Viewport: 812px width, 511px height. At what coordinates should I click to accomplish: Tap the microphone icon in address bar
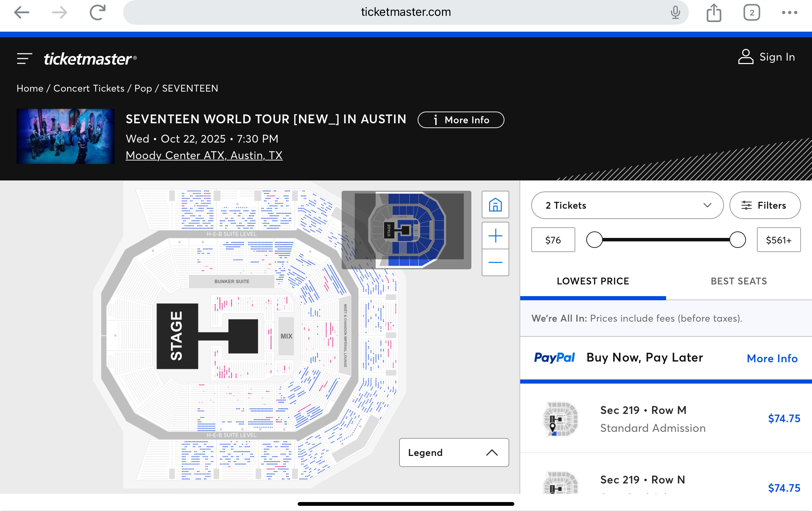675,12
